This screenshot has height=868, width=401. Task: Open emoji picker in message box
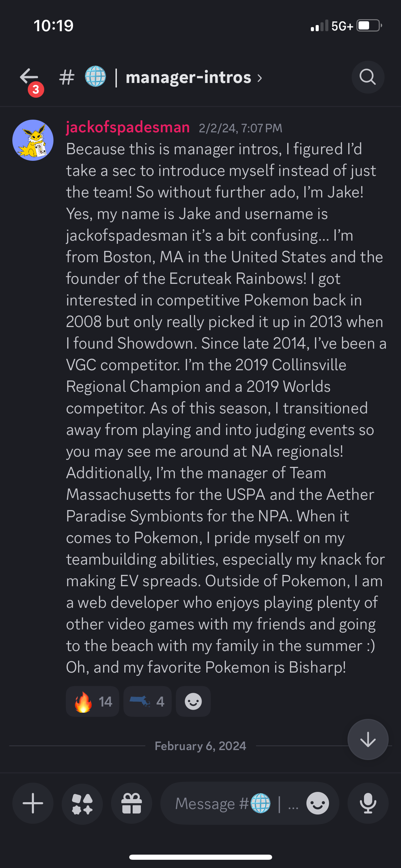(x=318, y=803)
